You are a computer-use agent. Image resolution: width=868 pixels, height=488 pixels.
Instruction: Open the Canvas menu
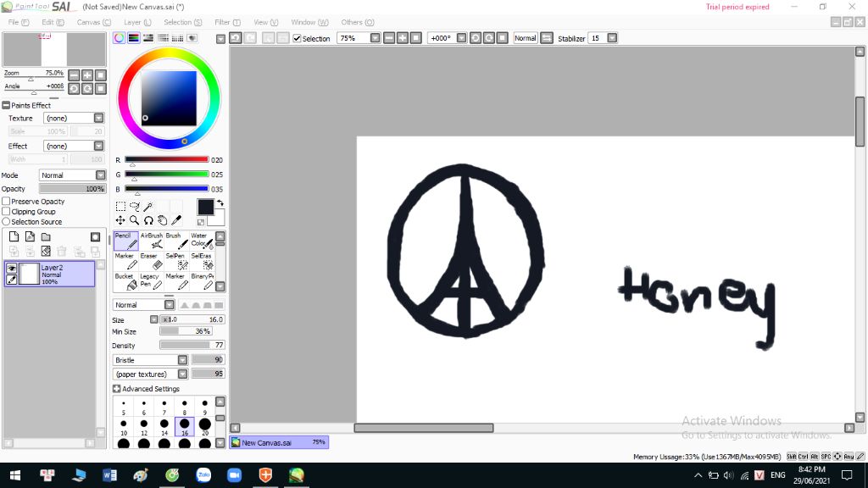tap(93, 22)
